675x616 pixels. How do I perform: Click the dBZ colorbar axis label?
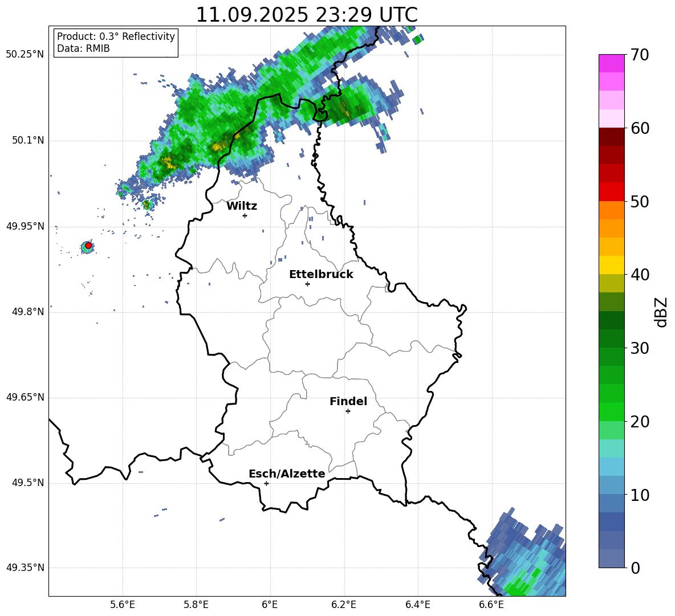point(662,312)
